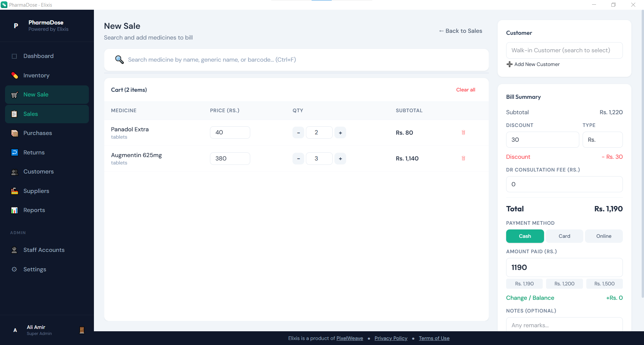Image resolution: width=644 pixels, height=345 pixels.
Task: Click the magnifier icon in medicine search
Action: 119,60
